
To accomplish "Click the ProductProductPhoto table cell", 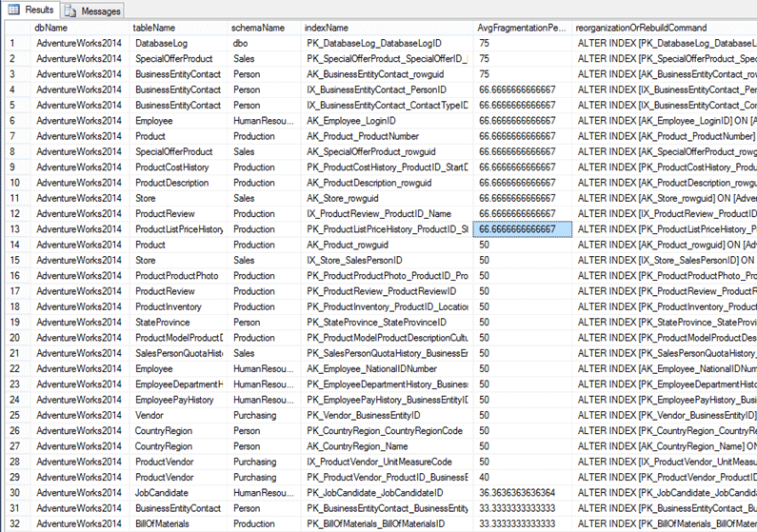I will pyautogui.click(x=179, y=276).
